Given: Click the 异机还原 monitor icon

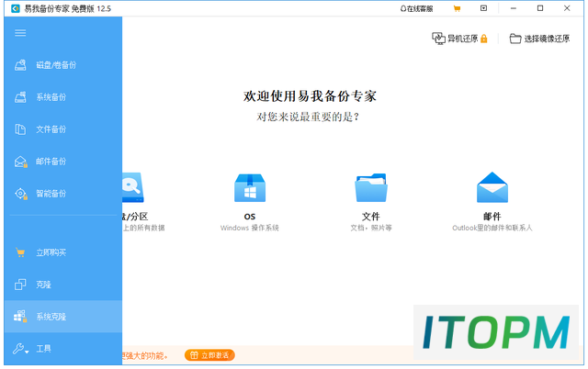Looking at the screenshot, I should 438,39.
